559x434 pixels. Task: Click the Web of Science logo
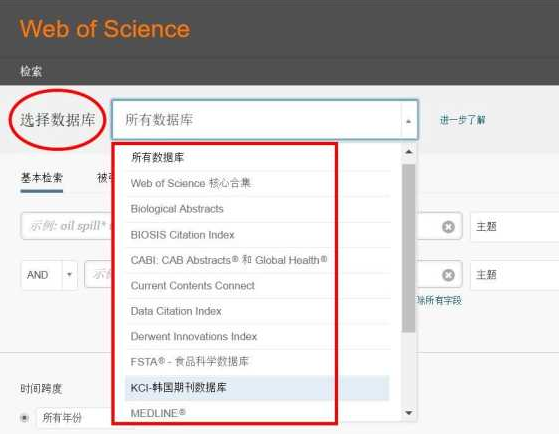click(x=104, y=29)
